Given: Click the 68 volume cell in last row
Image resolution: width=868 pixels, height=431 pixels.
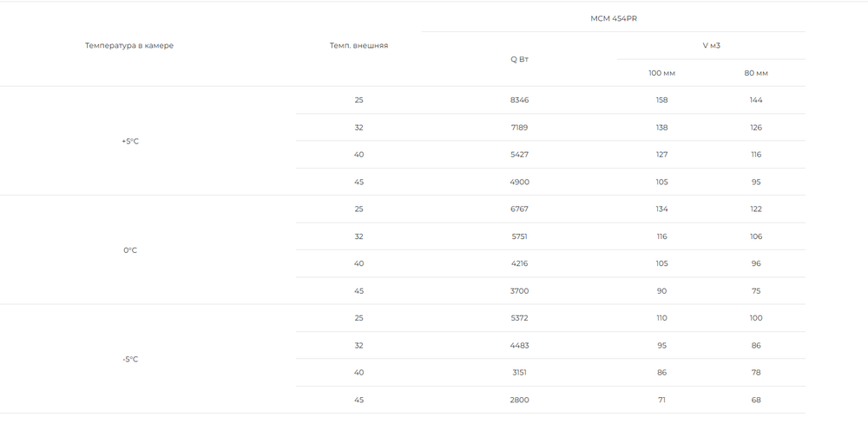Looking at the screenshot, I should tap(756, 400).
